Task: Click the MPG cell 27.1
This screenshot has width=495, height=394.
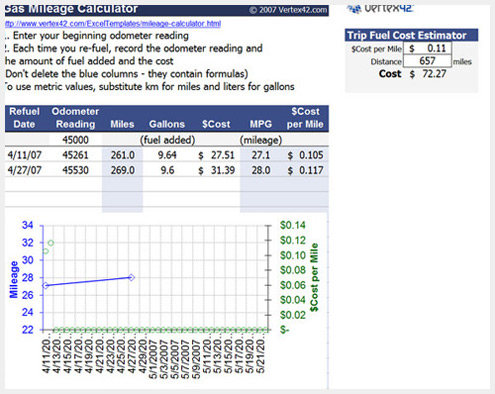Action: click(x=261, y=155)
